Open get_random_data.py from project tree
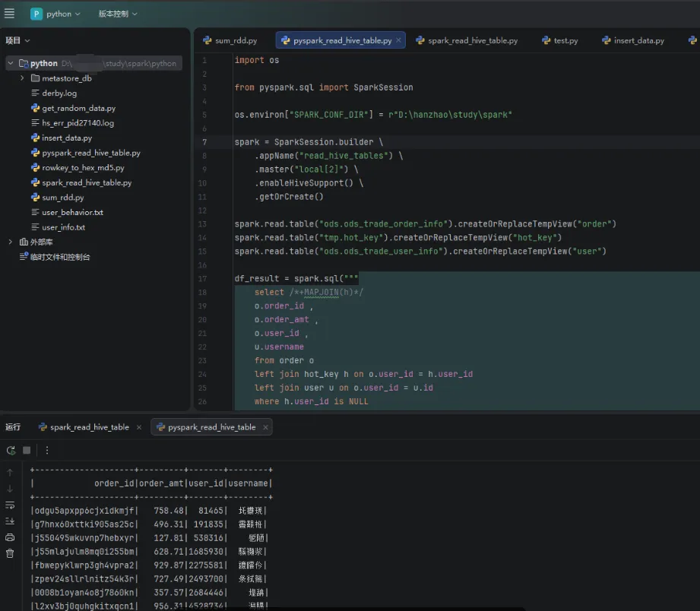Screen dimensions: 700x611 [x=78, y=108]
